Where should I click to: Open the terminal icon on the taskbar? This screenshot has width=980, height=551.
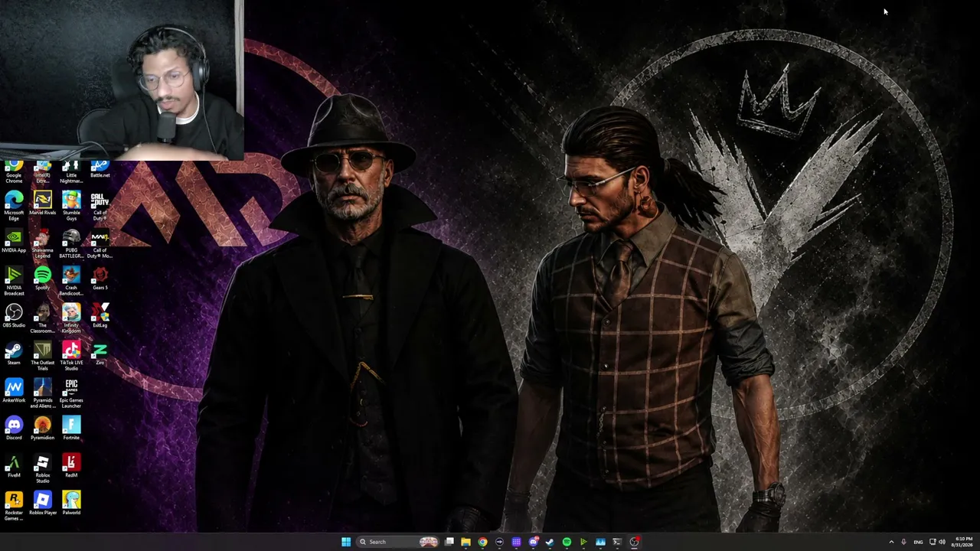pos(617,542)
